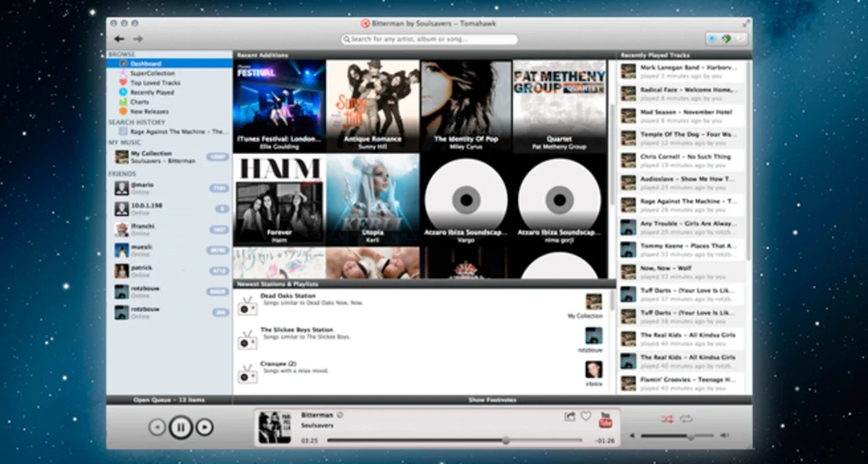
Task: Click the YouTube source icon in the player
Action: pyautogui.click(x=606, y=420)
